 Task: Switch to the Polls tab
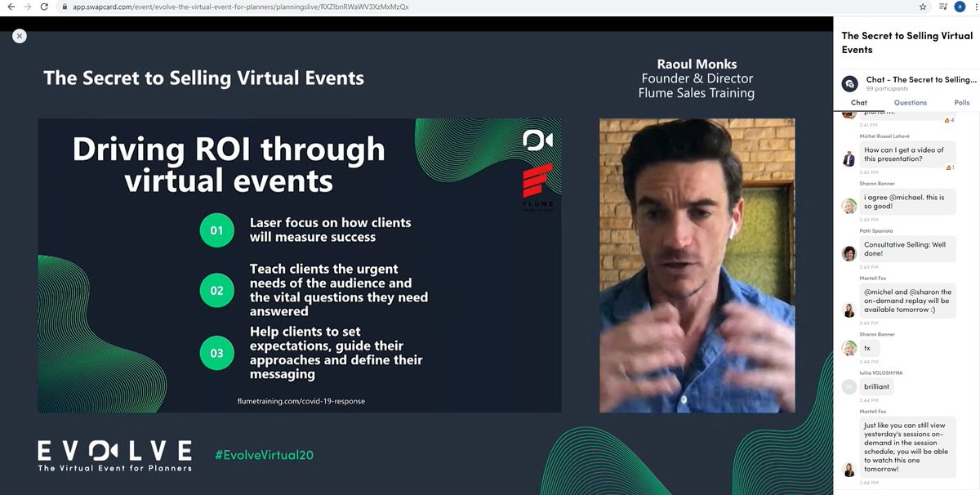(962, 103)
